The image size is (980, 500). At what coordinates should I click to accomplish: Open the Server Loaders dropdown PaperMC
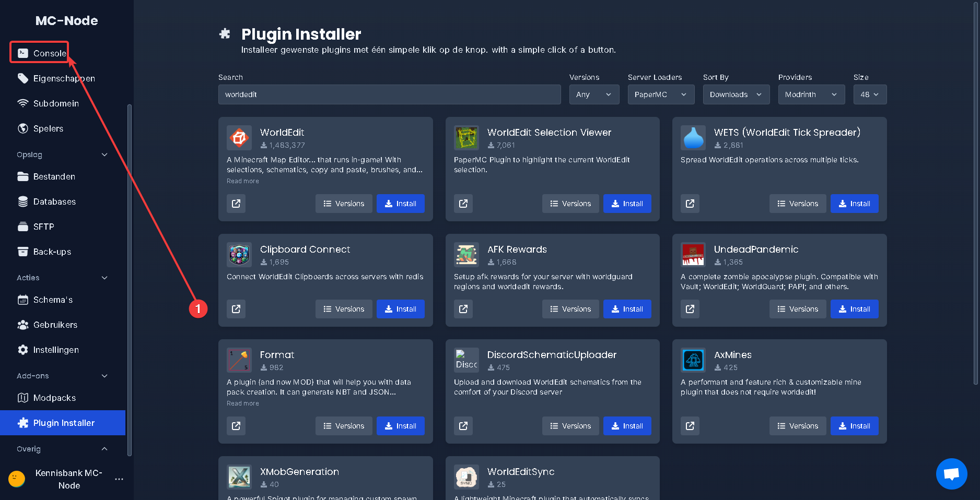click(x=661, y=94)
